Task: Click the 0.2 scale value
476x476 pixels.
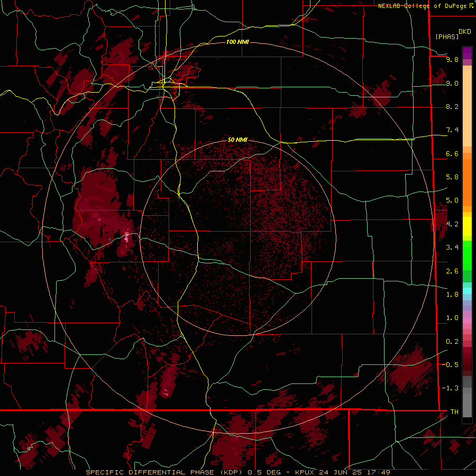Action: (x=452, y=342)
